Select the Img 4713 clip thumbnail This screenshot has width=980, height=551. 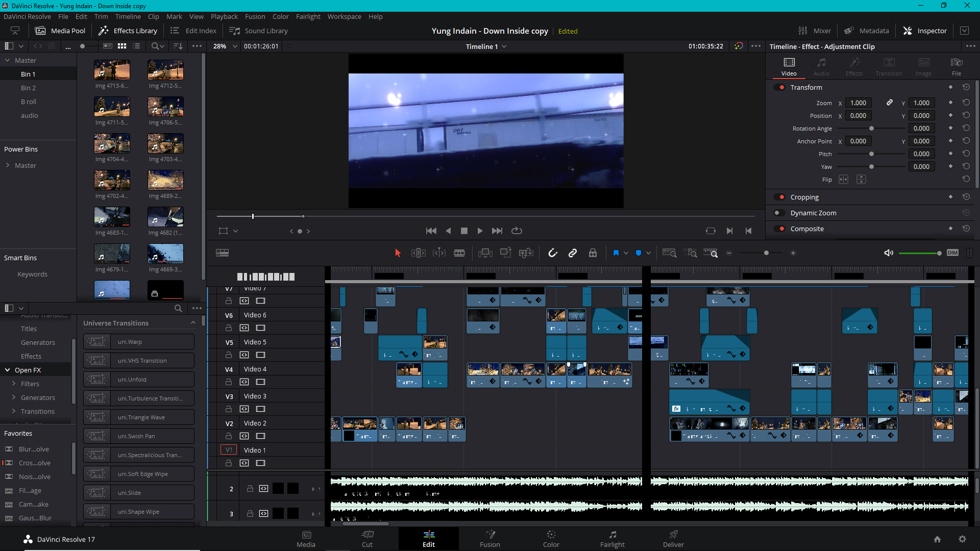click(x=112, y=70)
